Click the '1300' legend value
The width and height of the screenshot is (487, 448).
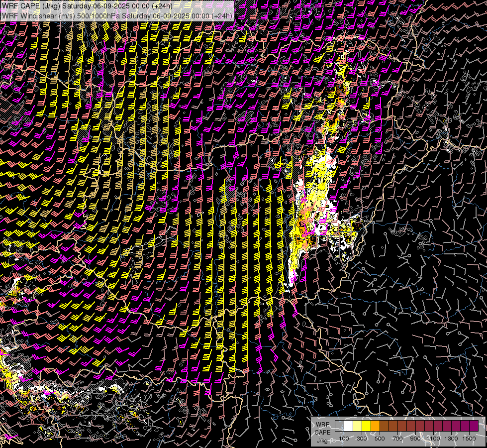[451, 439]
